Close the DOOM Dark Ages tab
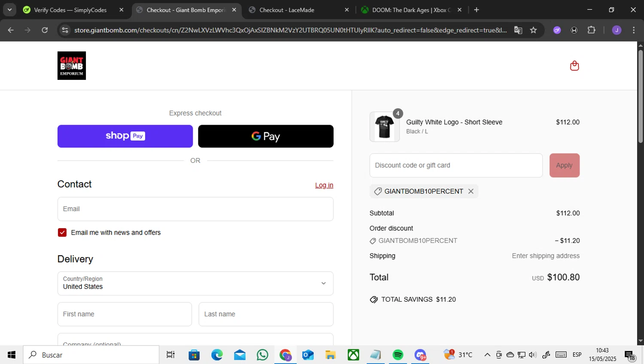Image resolution: width=644 pixels, height=364 pixels. click(459, 10)
